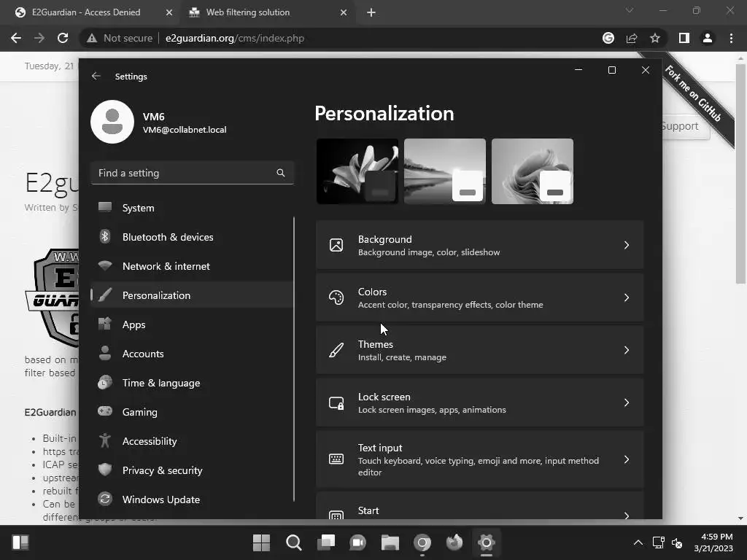Open Accounts settings category

(x=192, y=354)
